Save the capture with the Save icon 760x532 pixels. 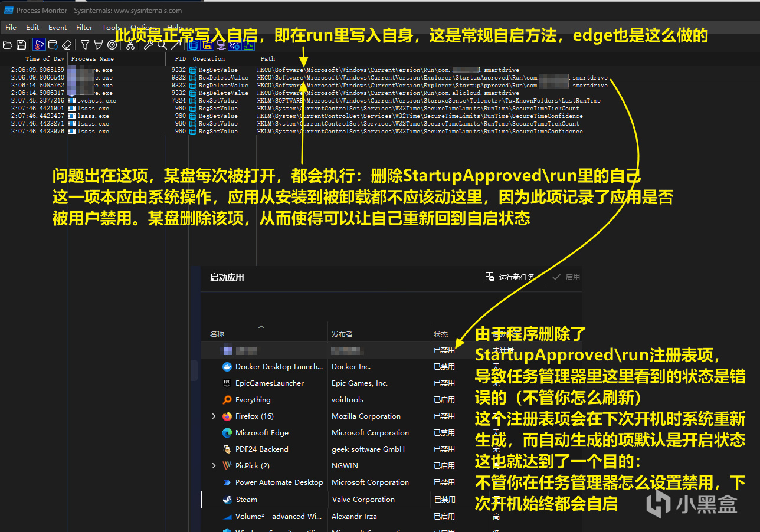pos(21,45)
